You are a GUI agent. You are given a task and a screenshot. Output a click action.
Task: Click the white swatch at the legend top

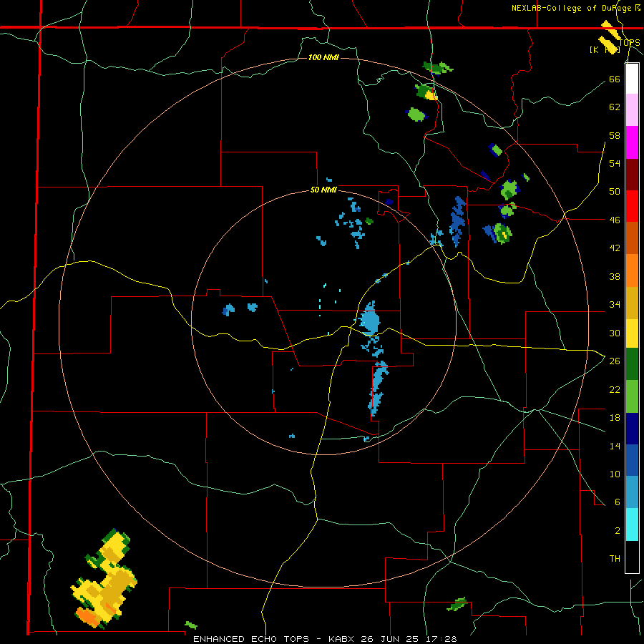coord(632,79)
